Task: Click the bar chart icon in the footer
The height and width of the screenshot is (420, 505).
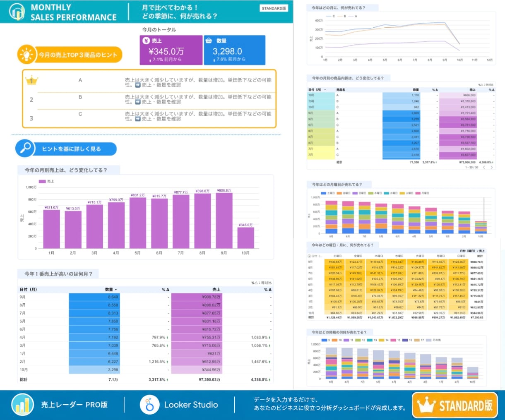Action: point(23,405)
